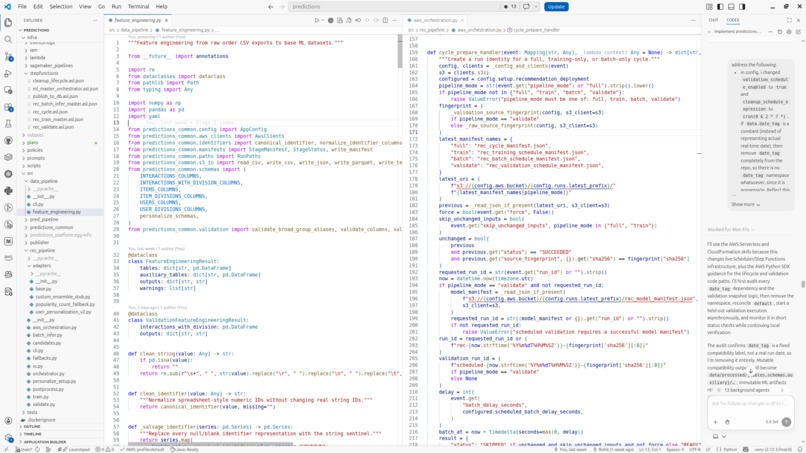Image resolution: width=806 pixels, height=453 pixels.
Task: Expand the TIMELINE section
Action: coord(32,434)
